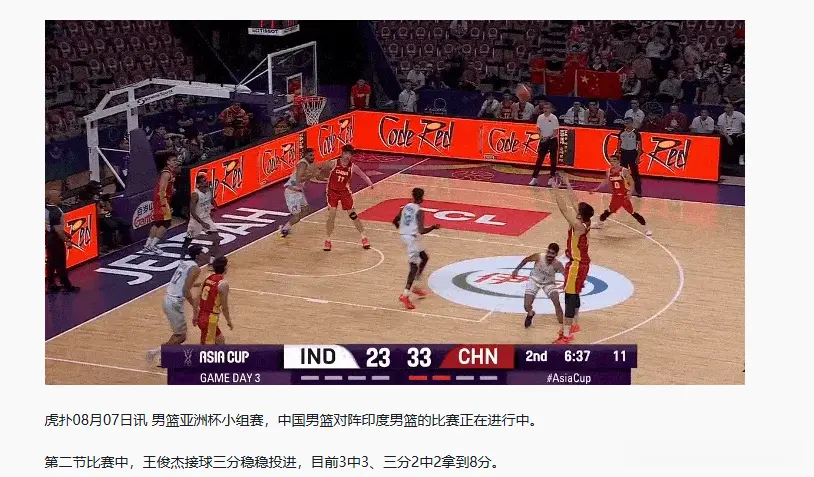Viewport: 814px width, 477px height.
Task: Click the paragraph mentioning 王俊杰 three-pointers
Action: pos(272,461)
